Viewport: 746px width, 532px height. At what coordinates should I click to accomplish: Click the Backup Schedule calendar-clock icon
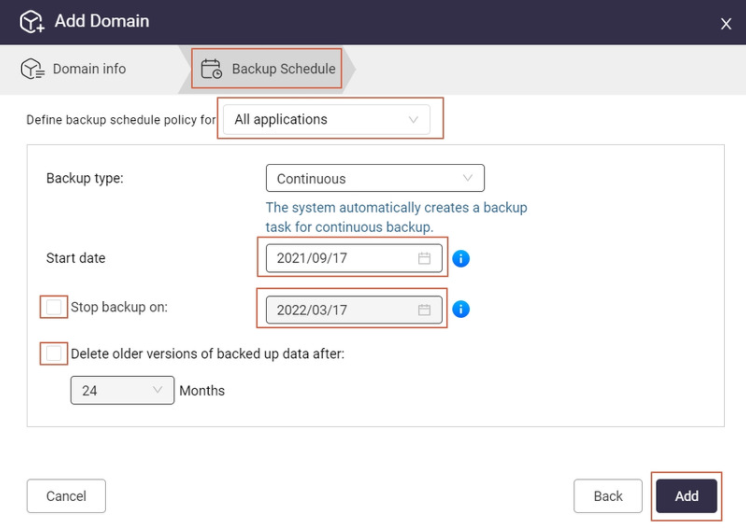point(211,69)
